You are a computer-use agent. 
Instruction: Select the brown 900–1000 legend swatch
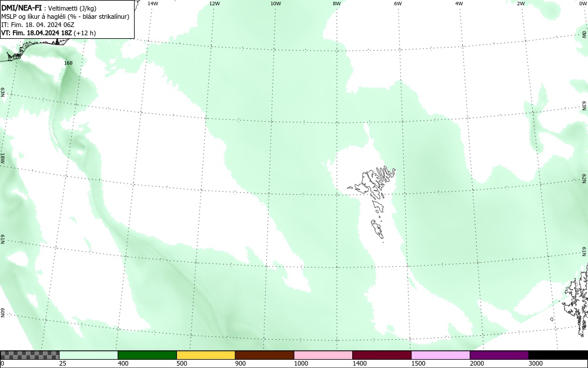coord(265,355)
